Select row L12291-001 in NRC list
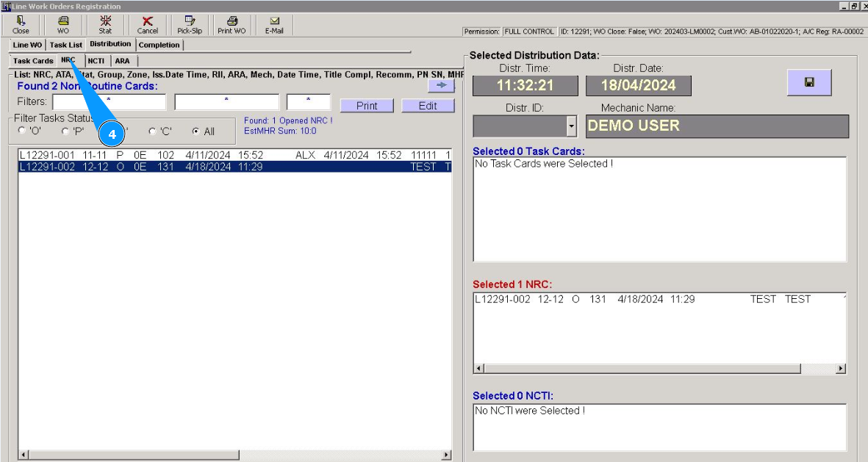 pyautogui.click(x=235, y=155)
